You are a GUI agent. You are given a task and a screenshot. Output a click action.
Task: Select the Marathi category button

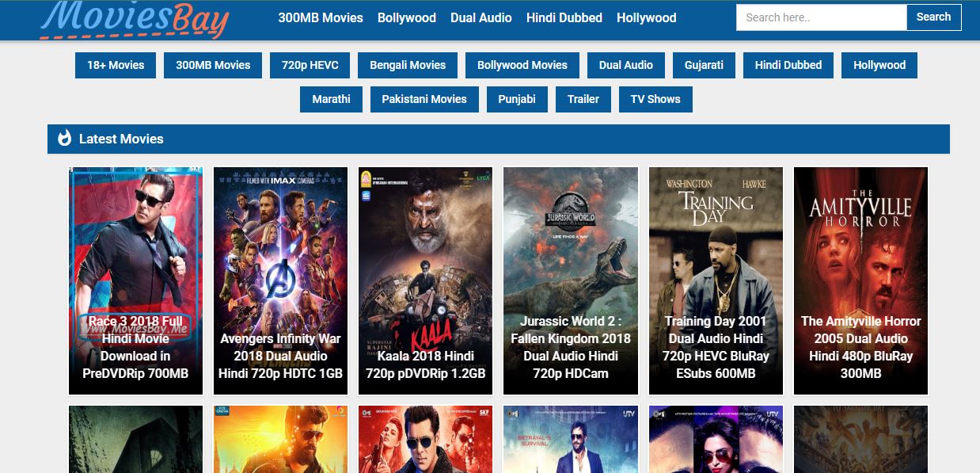331,99
